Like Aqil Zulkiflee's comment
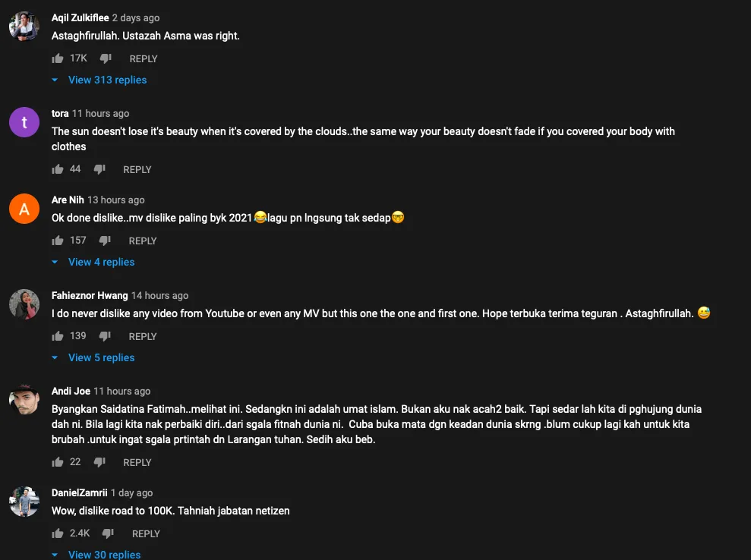The height and width of the screenshot is (560, 751). (x=58, y=58)
